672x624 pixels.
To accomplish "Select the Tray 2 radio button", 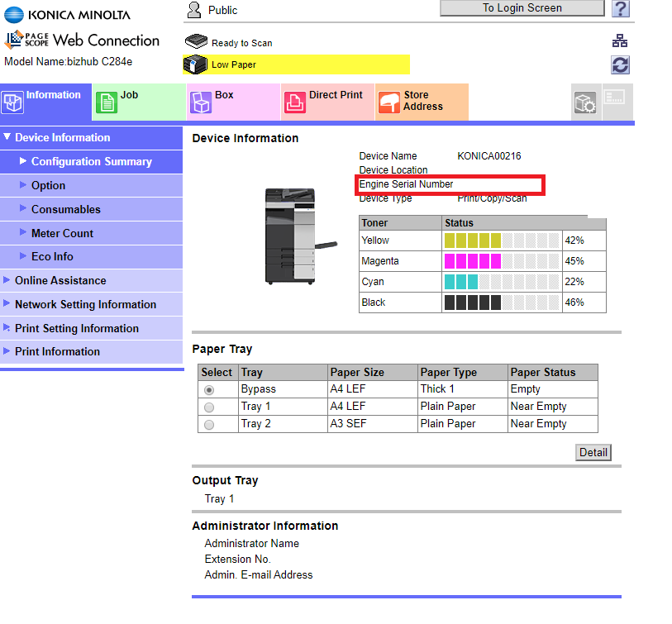I will (216, 423).
